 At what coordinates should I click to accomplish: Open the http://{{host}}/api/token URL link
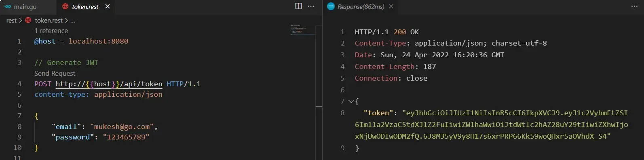click(109, 84)
